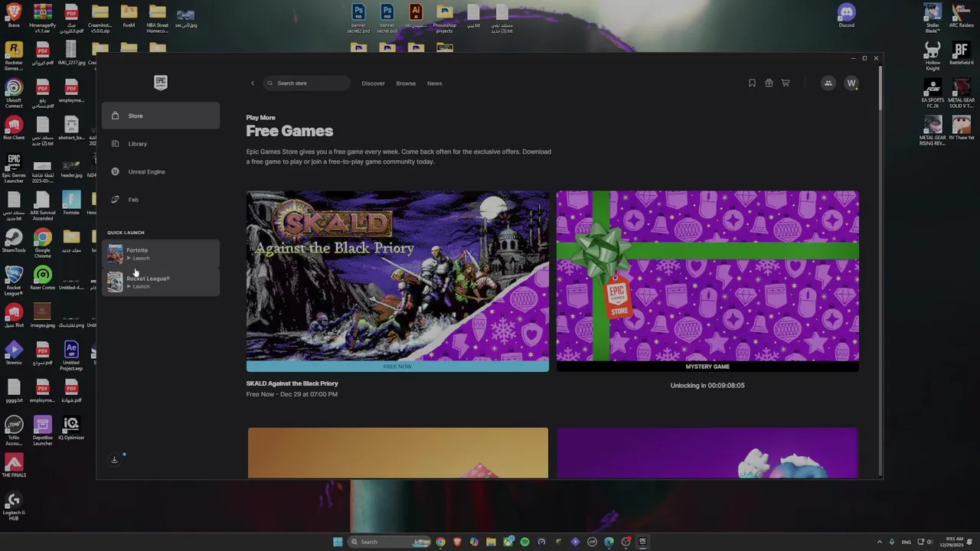
Task: Select Rockstar Games desktop icon
Action: click(x=14, y=56)
